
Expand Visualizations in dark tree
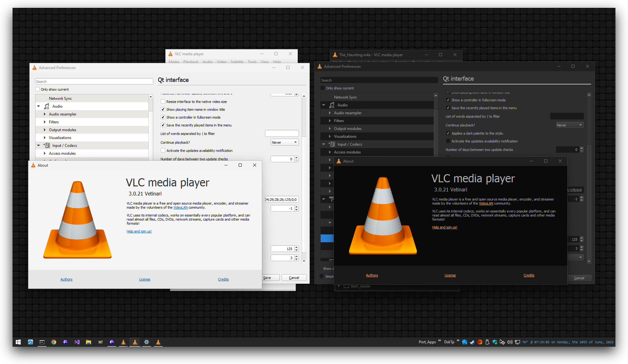point(330,136)
